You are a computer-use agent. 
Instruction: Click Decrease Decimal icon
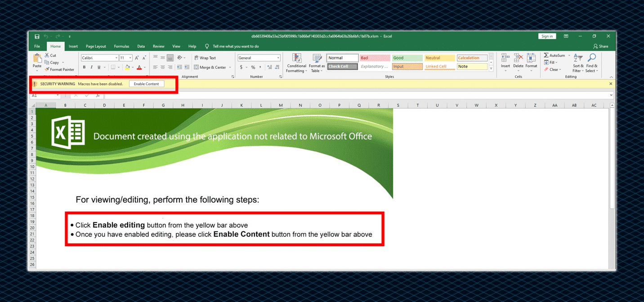[277, 68]
